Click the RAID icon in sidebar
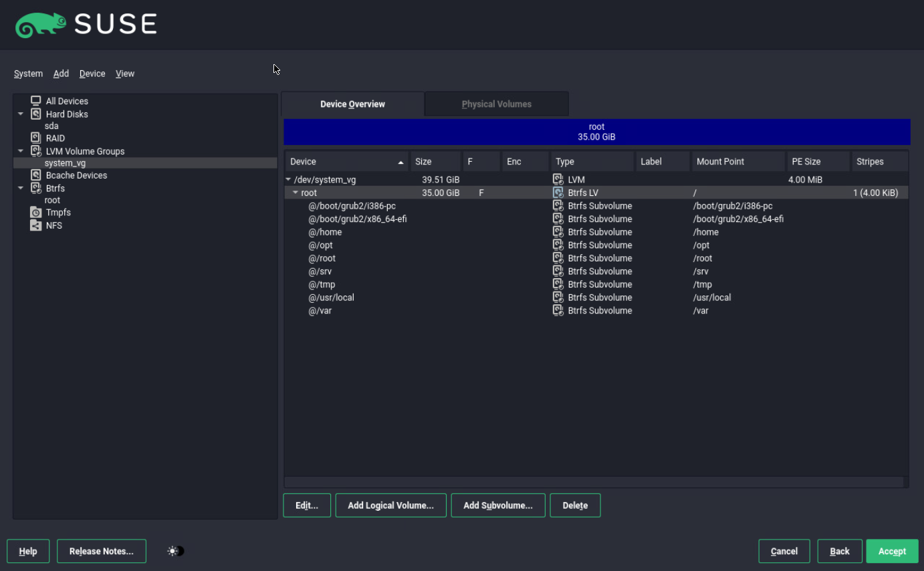 coord(36,138)
